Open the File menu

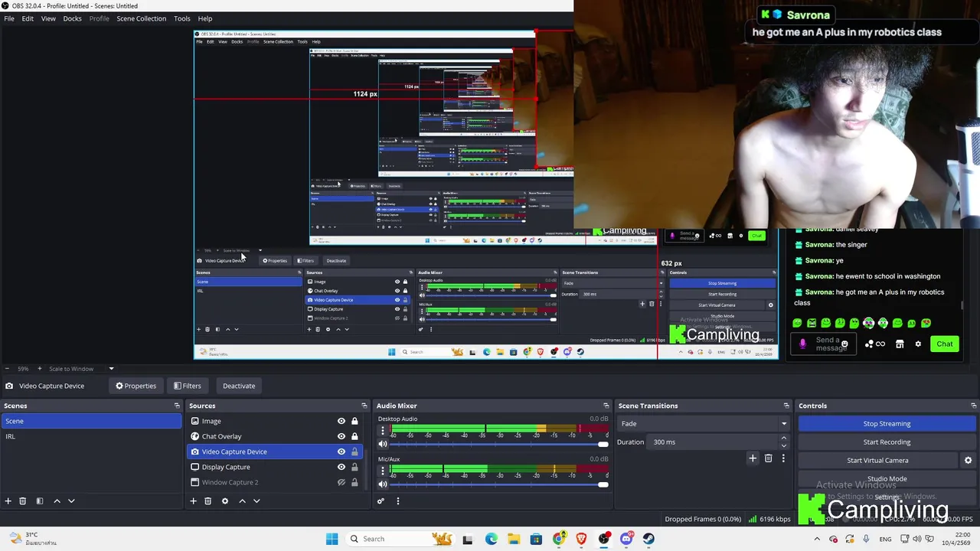[9, 18]
